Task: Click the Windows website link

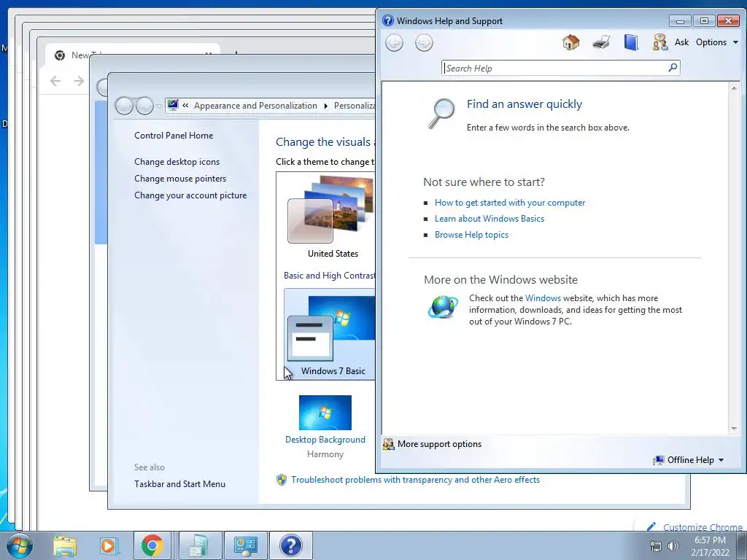Action: click(543, 298)
